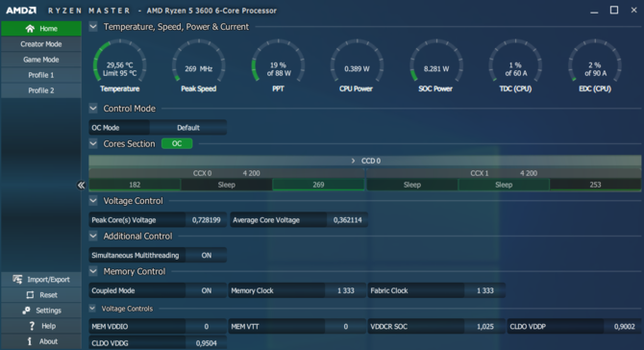Expand the CCD 0 chevron
The width and height of the screenshot is (644, 350).
(353, 161)
